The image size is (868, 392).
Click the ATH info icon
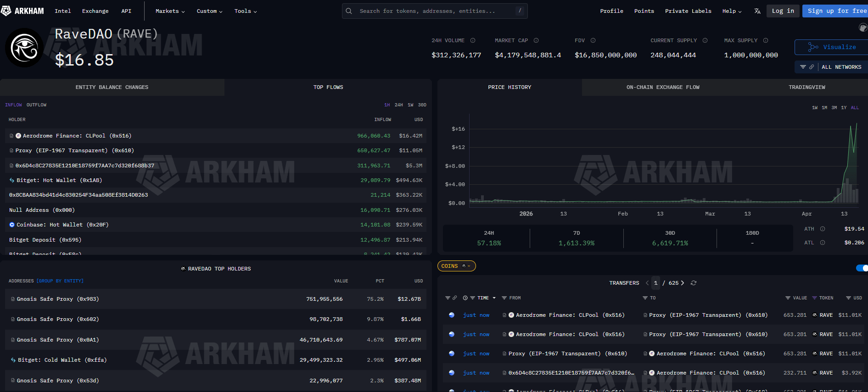(822, 229)
